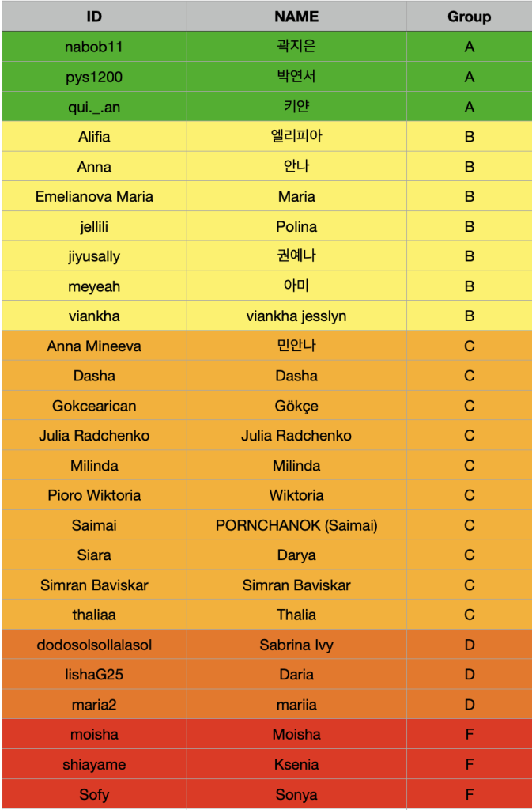The height and width of the screenshot is (810, 532).
Task: Click the Group D cell for maria2
Action: 469,705
